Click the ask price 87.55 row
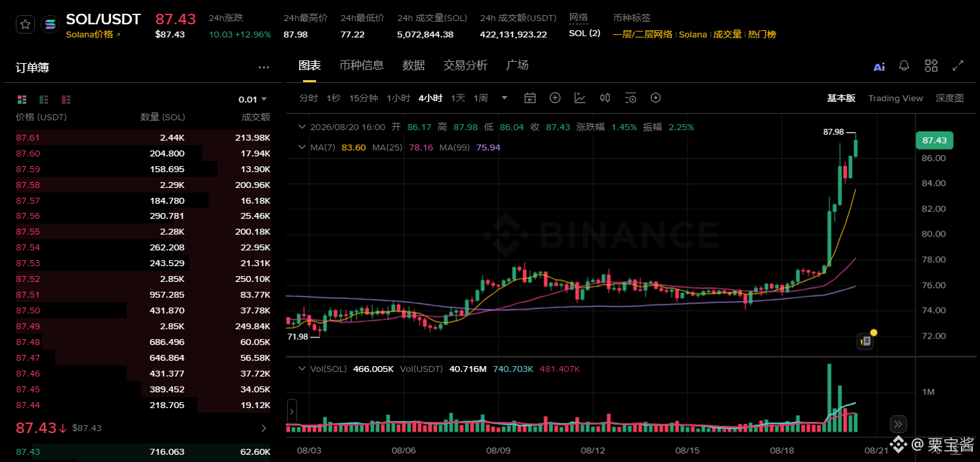Screen dimensions: 980x462 click(143, 232)
